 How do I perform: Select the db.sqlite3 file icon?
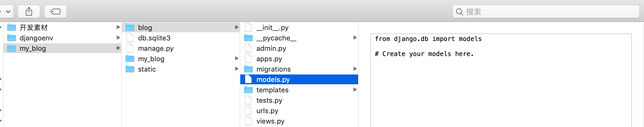point(130,38)
